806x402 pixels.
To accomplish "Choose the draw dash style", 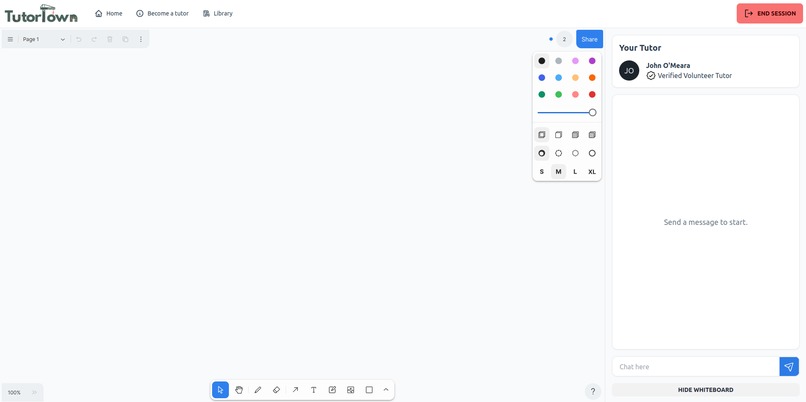I will point(542,153).
